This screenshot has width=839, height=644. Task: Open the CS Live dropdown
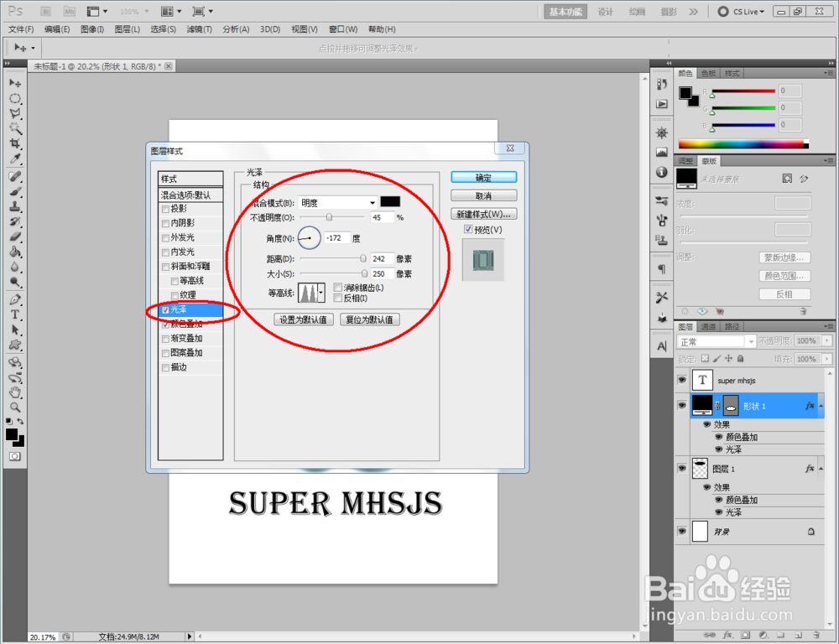click(x=742, y=11)
